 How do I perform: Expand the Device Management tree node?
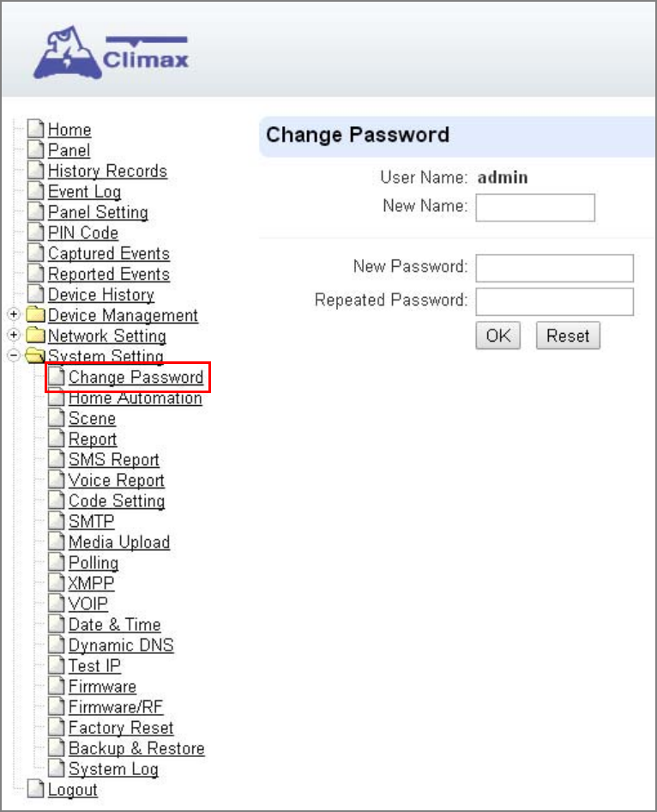tap(14, 314)
